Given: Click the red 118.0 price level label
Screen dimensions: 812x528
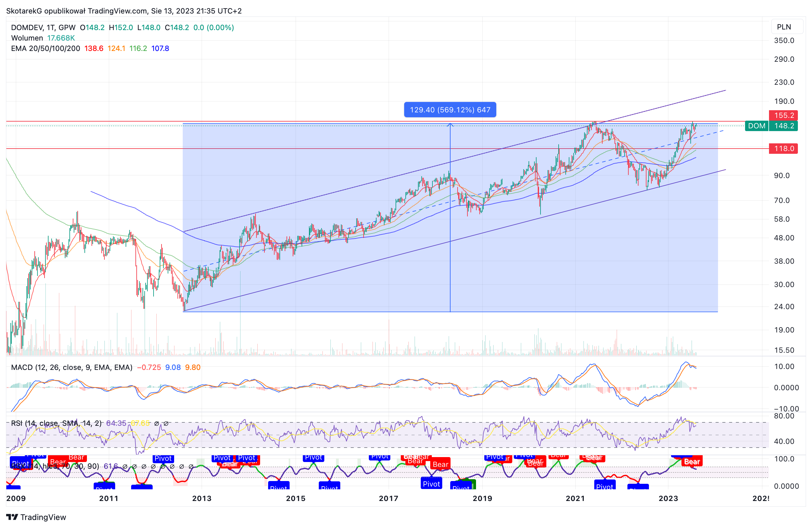Looking at the screenshot, I should [783, 148].
